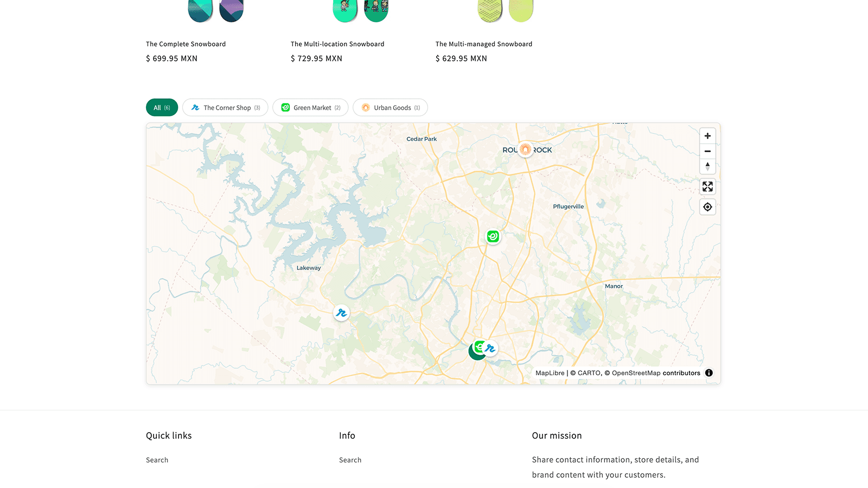Zoom out on the map
The image size is (868, 488).
click(x=707, y=151)
